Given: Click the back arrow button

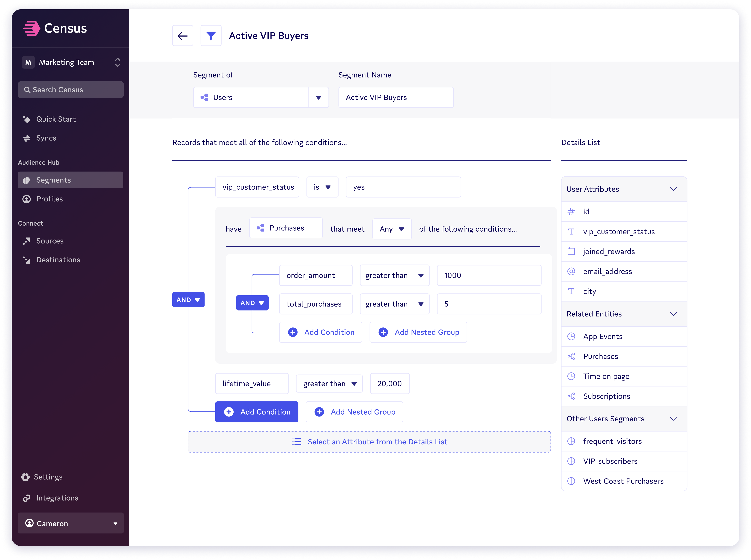Looking at the screenshot, I should pyautogui.click(x=182, y=36).
